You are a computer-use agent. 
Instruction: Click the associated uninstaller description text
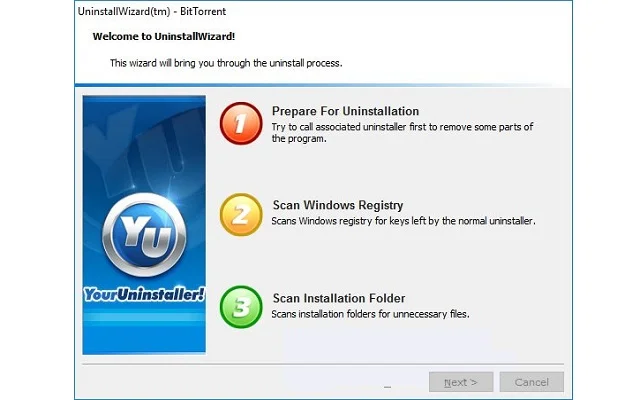click(402, 133)
